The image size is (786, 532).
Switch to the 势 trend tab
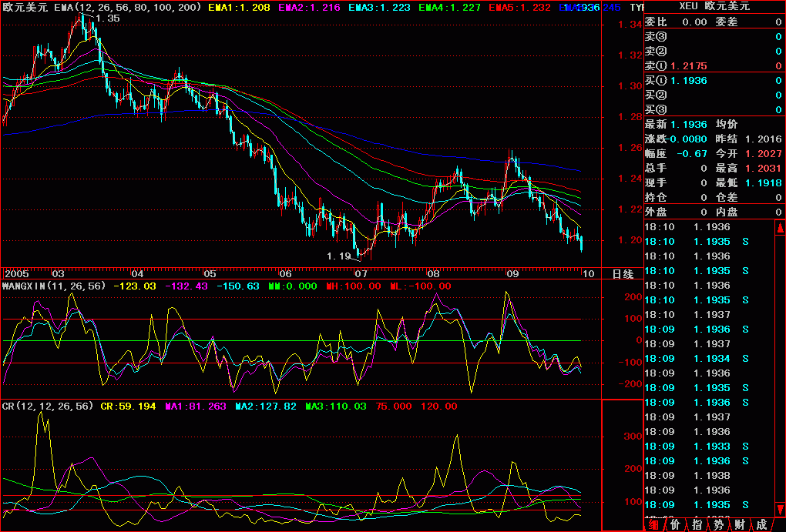pos(718,524)
